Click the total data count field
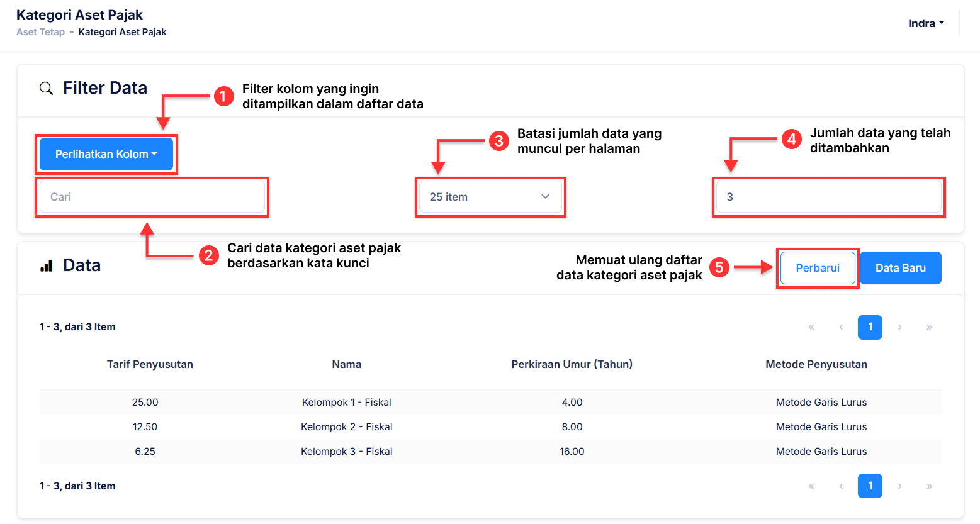This screenshot has height=524, width=980. (828, 197)
